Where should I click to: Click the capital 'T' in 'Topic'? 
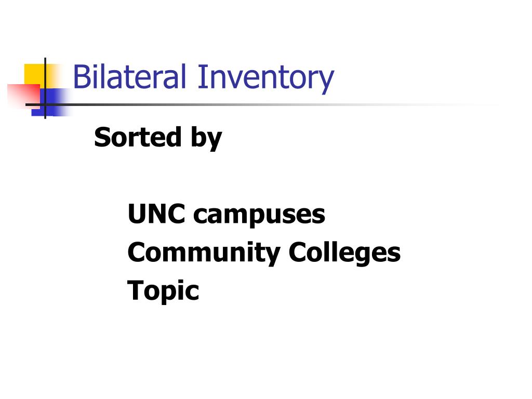coord(135,290)
